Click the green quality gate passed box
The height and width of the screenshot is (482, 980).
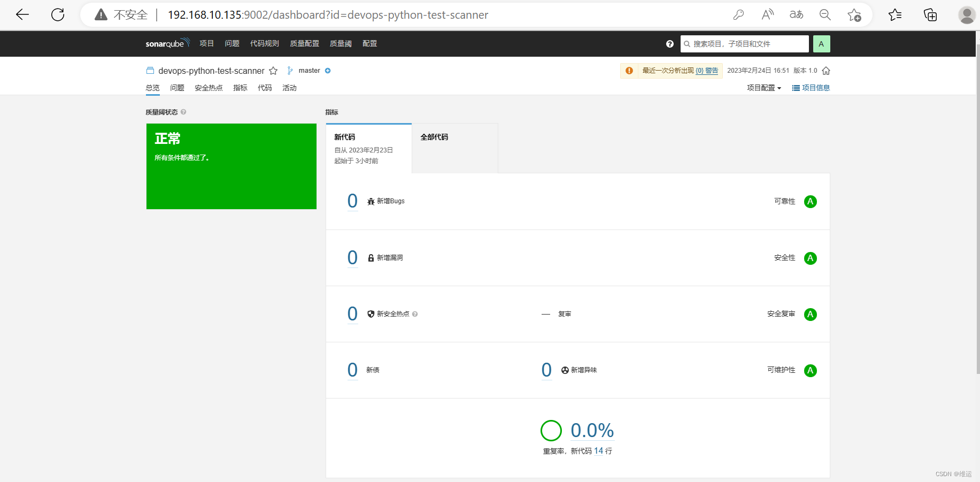click(232, 166)
